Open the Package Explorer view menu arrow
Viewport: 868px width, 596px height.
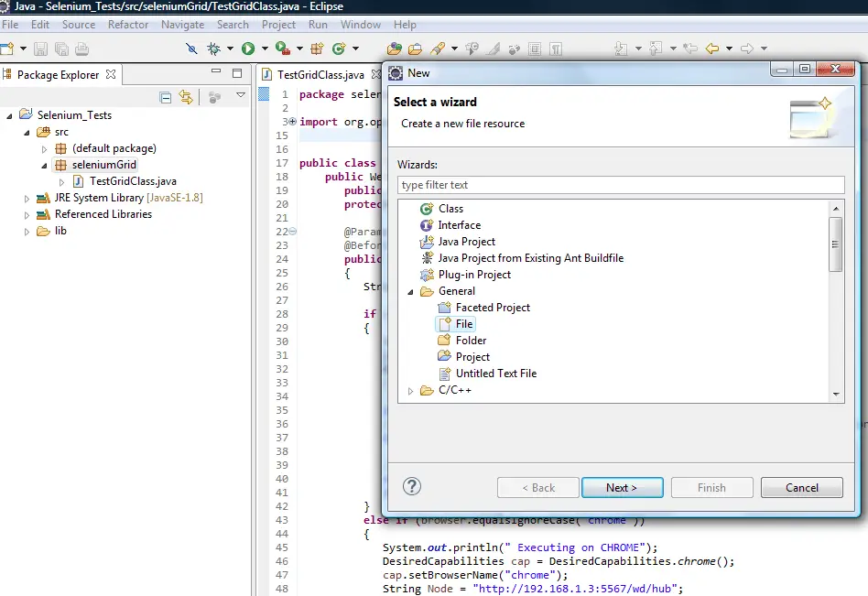click(241, 96)
